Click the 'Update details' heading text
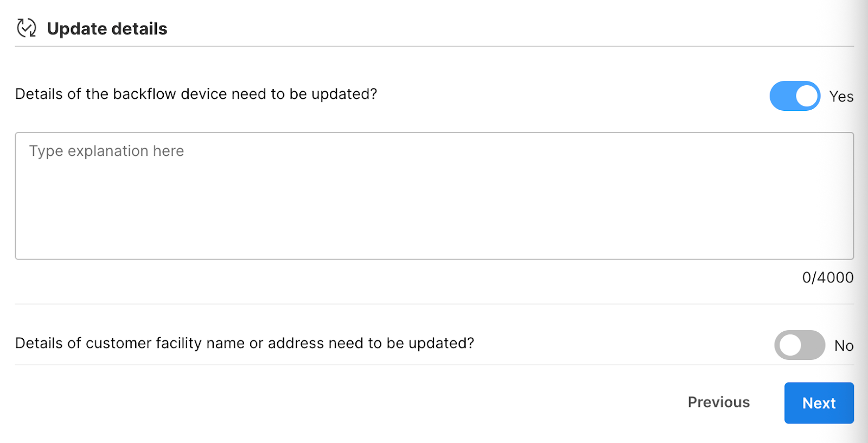This screenshot has height=443, width=868. point(107,29)
